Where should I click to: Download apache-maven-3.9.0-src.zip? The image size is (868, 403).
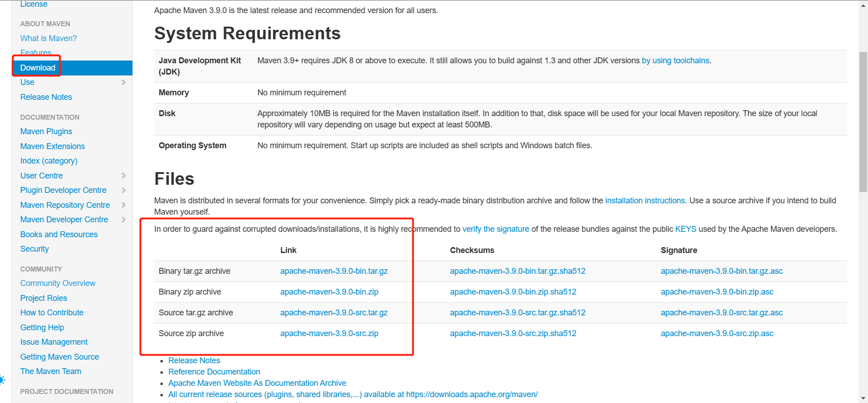[x=329, y=333]
